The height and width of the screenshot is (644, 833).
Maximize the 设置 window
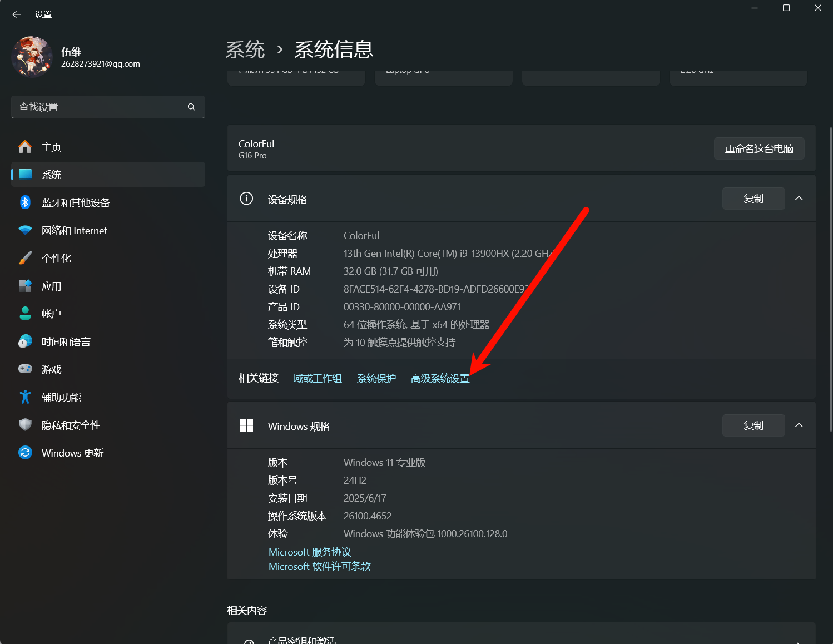(x=786, y=8)
